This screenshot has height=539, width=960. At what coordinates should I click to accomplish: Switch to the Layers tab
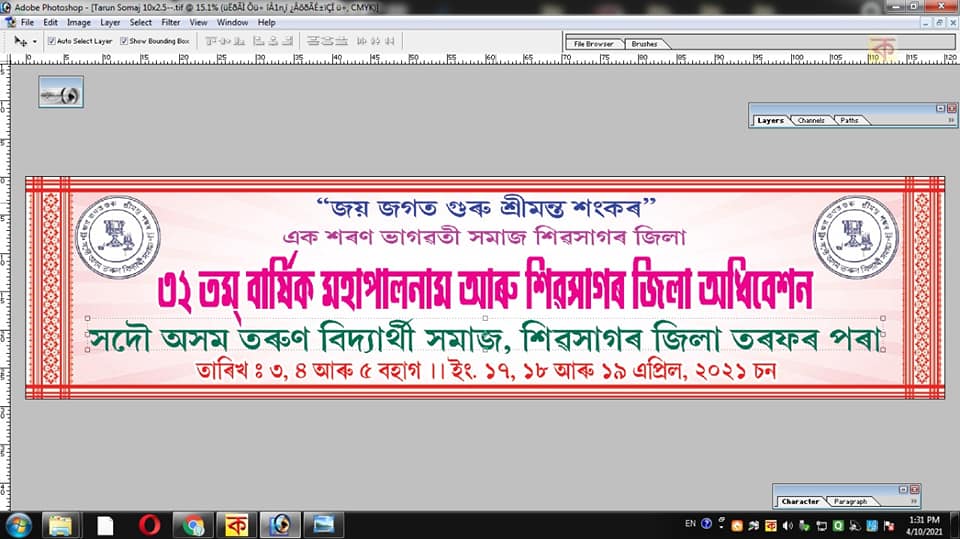(770, 120)
